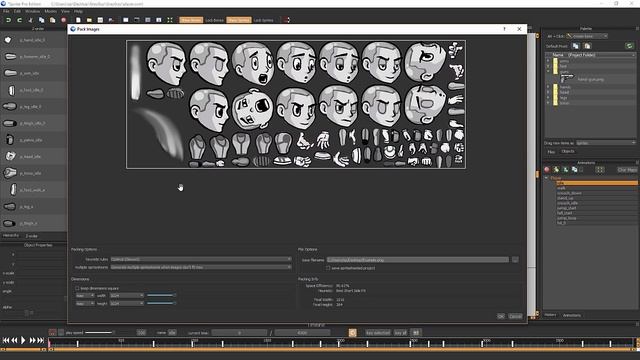This screenshot has width=640, height=360.
Task: Click the Undo icon in the toolbar
Action: point(8,20)
